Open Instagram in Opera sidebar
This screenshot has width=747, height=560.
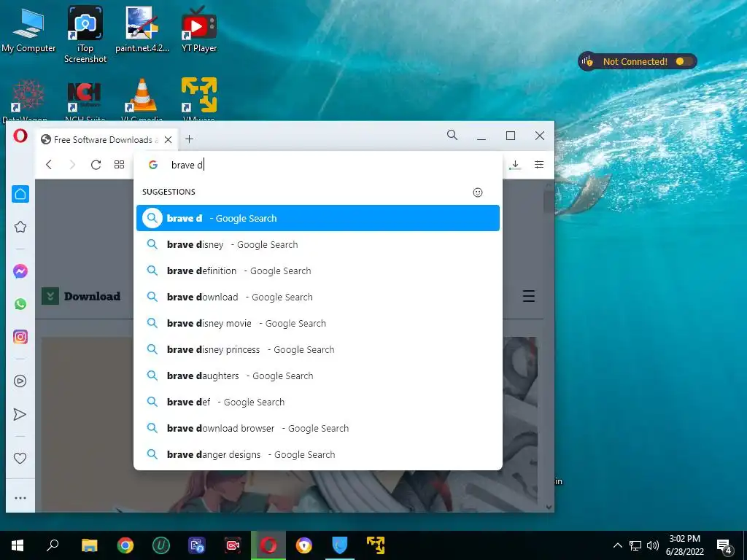pos(20,337)
